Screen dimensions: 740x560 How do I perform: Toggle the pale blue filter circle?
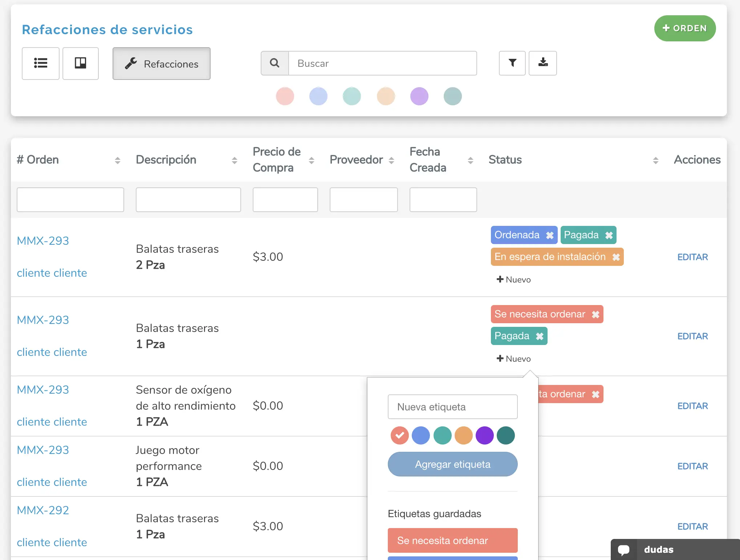(x=318, y=96)
